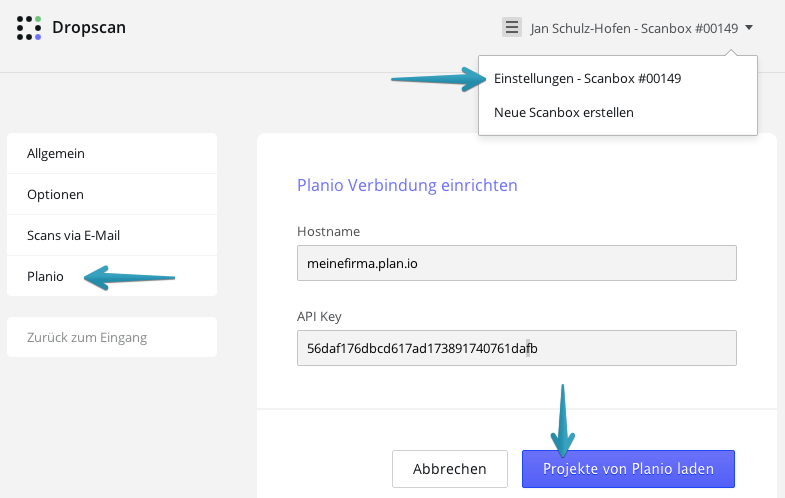Focus the API Key input field

517,348
